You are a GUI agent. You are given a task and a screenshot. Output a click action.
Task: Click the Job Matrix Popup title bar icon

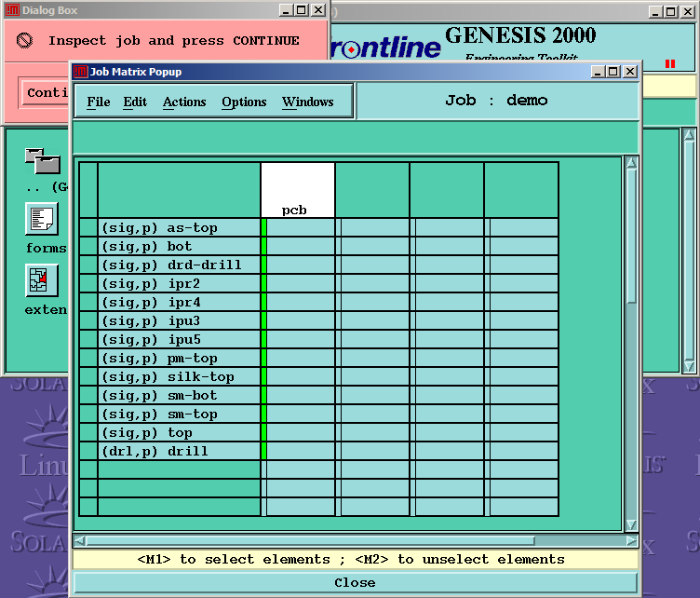coord(81,72)
